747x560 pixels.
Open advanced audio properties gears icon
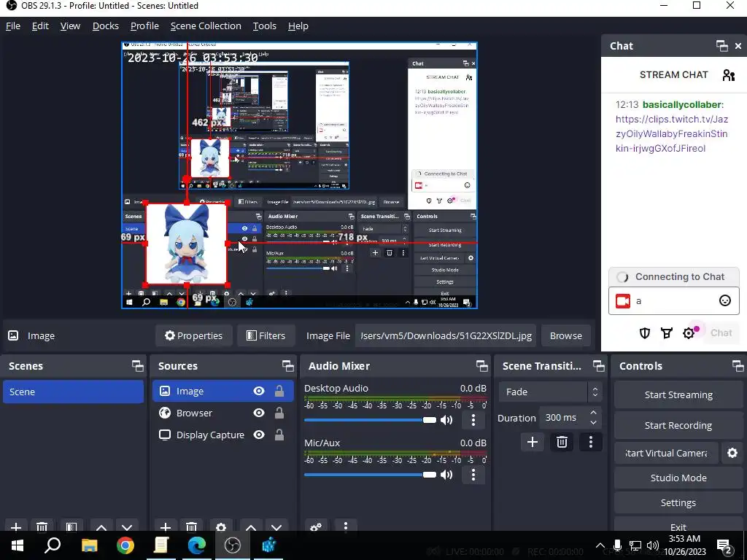315,527
